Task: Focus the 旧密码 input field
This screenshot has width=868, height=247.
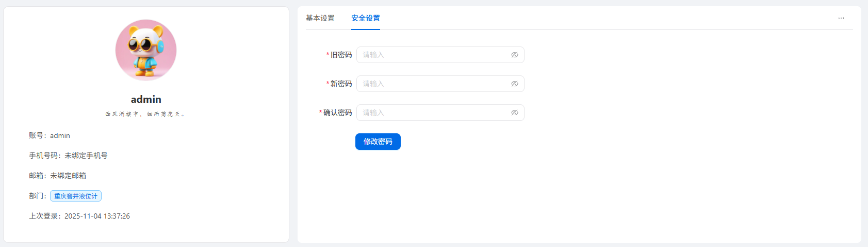Action: point(433,55)
